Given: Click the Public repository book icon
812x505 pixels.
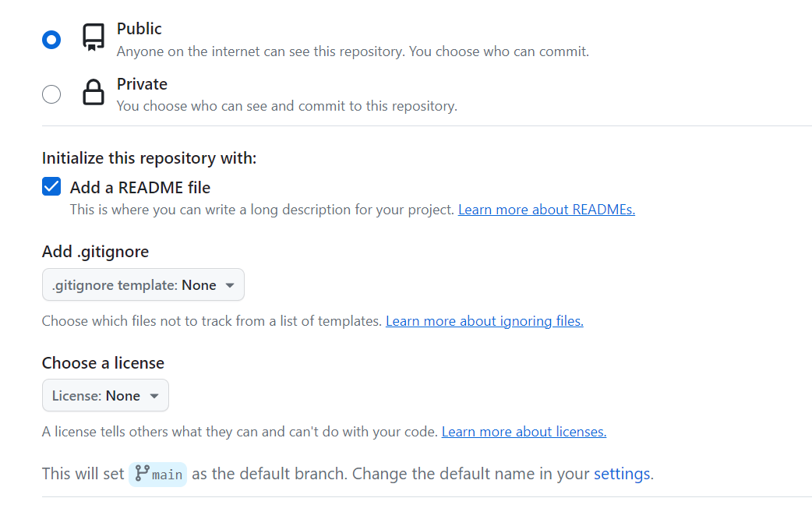Looking at the screenshot, I should tap(94, 37).
